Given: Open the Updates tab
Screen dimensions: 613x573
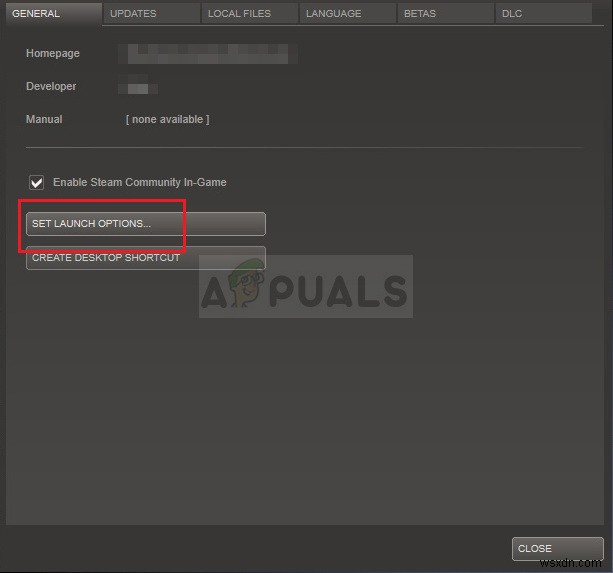Looking at the screenshot, I should click(152, 14).
